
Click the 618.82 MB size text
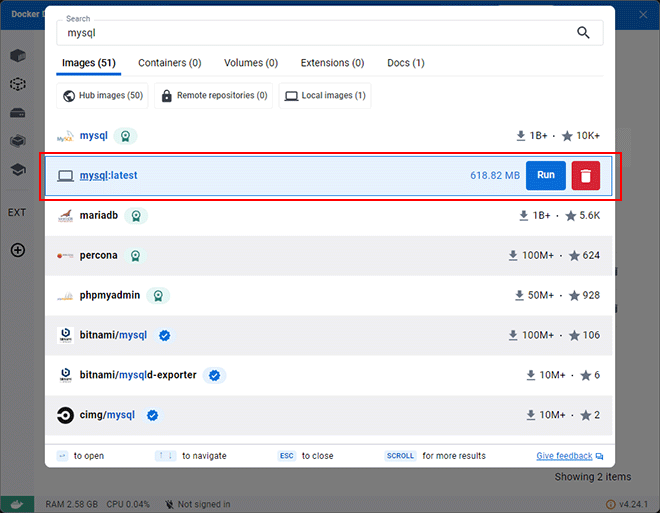click(x=495, y=175)
